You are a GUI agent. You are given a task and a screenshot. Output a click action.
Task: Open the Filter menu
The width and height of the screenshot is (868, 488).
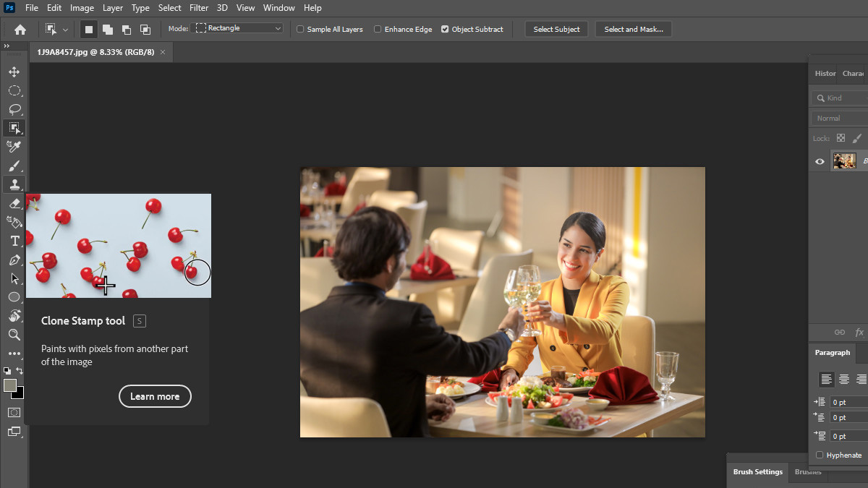coord(198,8)
